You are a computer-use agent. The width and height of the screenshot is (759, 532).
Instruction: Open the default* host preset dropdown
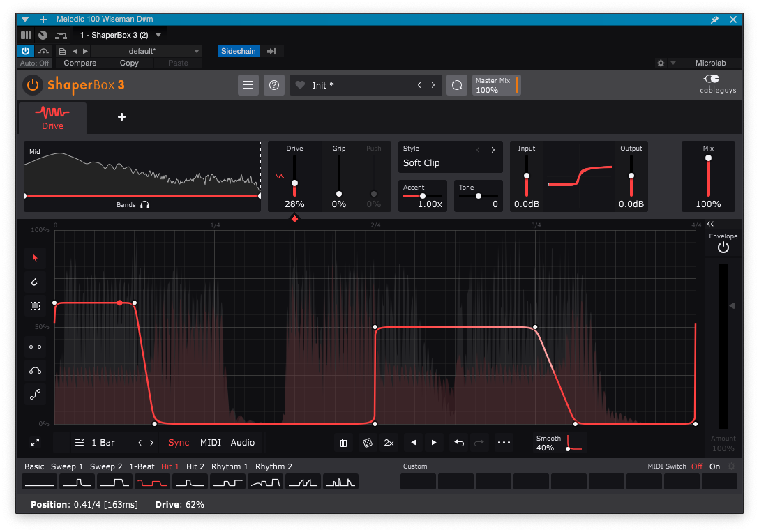click(x=145, y=52)
